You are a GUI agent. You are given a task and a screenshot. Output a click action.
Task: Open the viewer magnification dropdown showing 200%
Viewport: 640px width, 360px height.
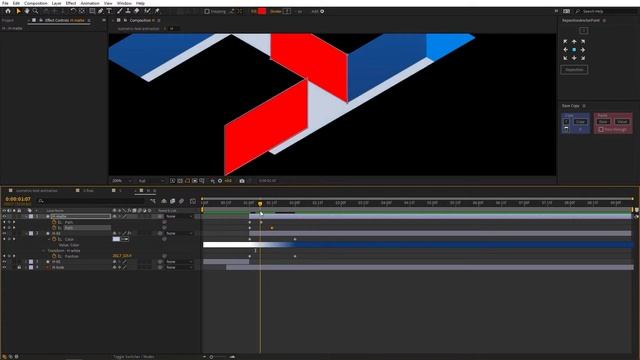click(122, 180)
